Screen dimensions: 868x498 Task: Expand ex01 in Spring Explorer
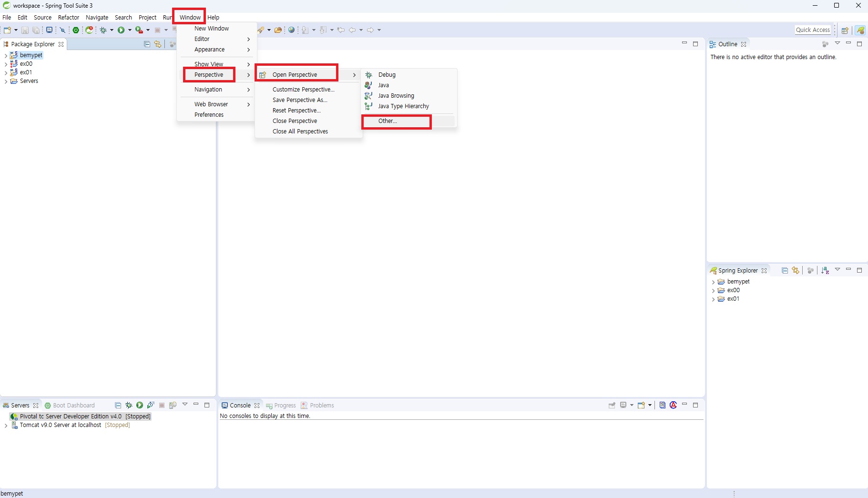[x=713, y=299]
